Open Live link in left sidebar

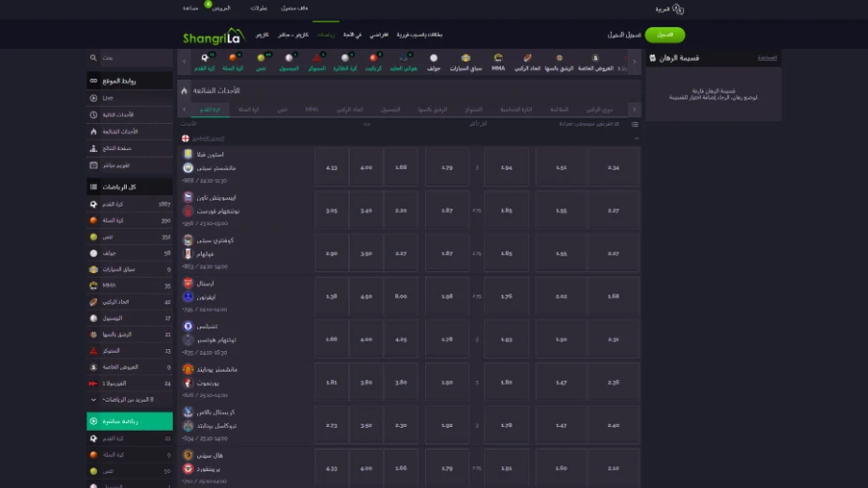click(129, 98)
